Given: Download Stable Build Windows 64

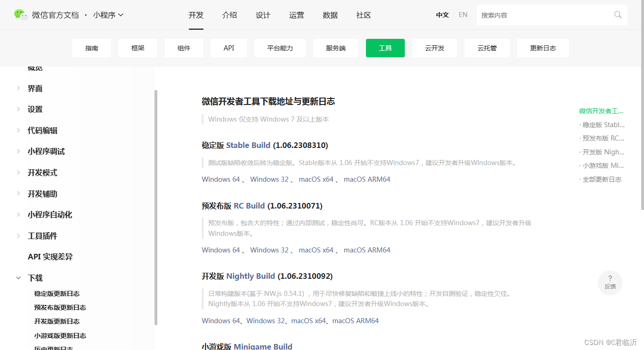Looking at the screenshot, I should [x=221, y=179].
